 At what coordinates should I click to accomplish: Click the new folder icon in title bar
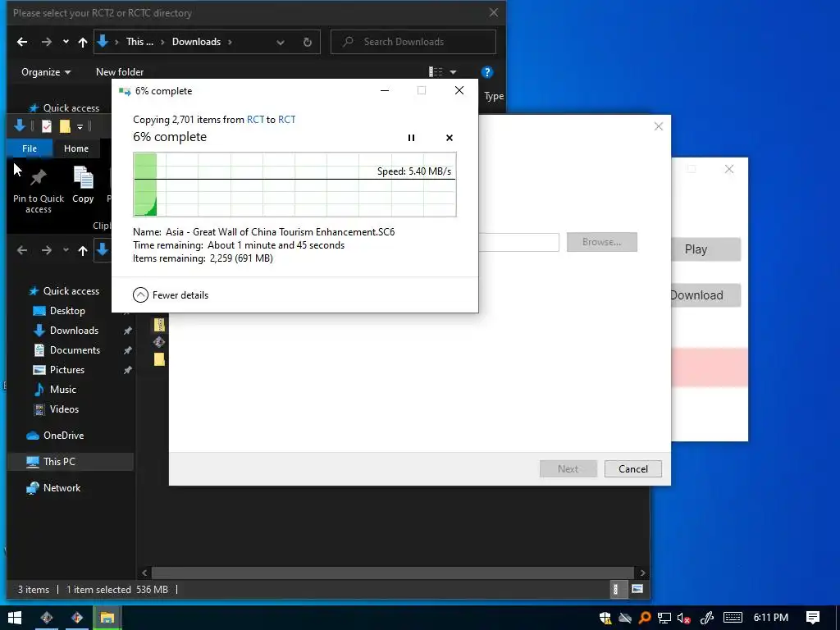(65, 126)
